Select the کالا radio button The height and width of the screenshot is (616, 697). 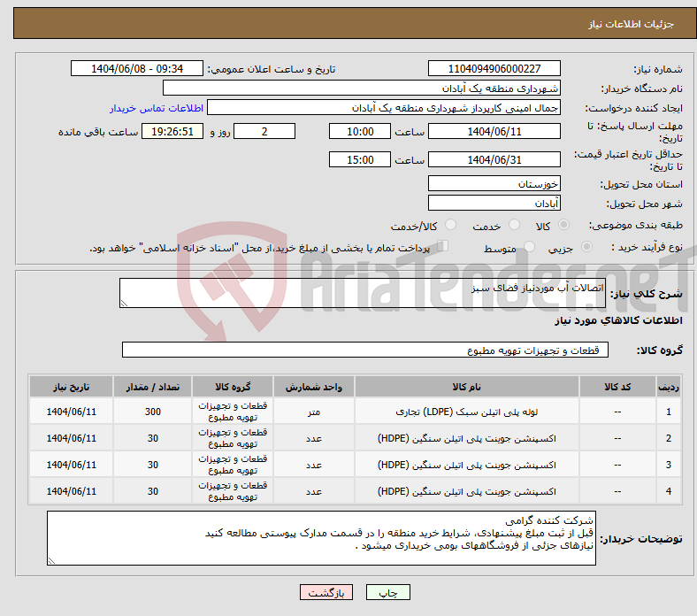point(563,226)
